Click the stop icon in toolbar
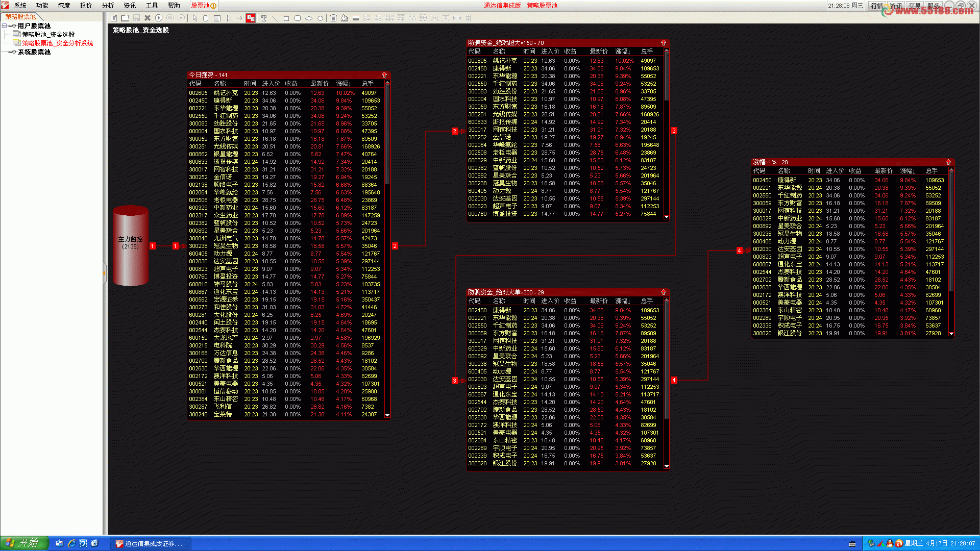Viewport: 980px width, 551px height. (181, 18)
